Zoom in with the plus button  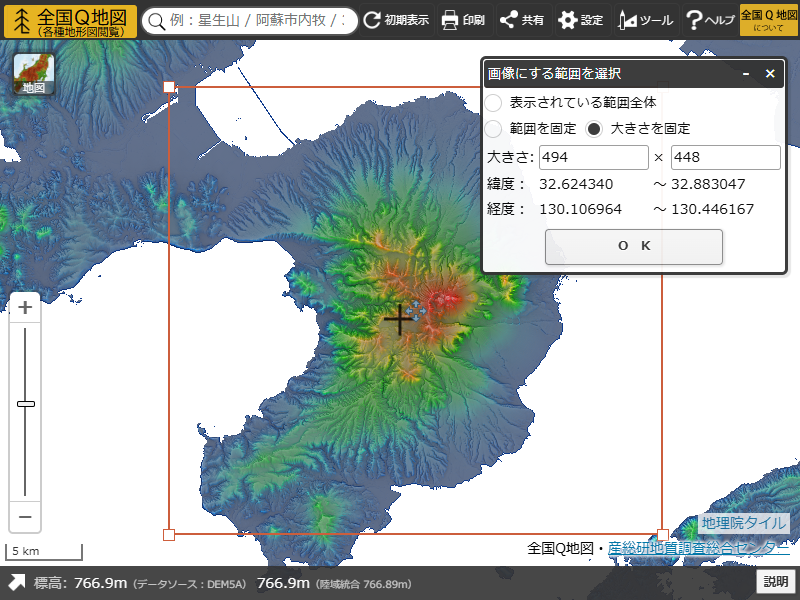point(26,308)
